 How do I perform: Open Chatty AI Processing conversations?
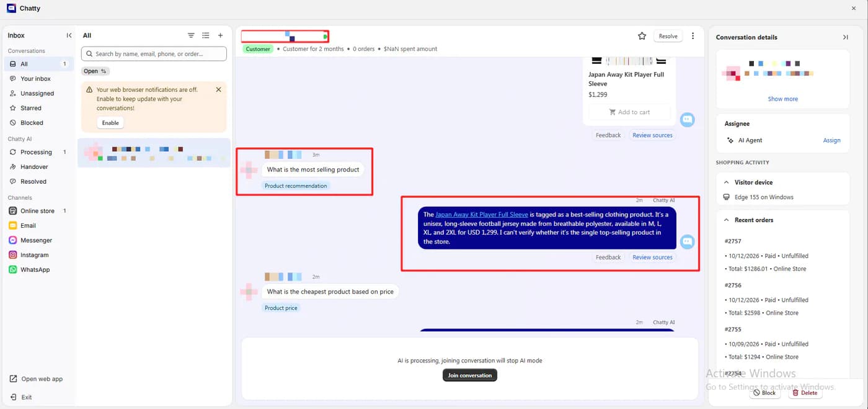38,152
